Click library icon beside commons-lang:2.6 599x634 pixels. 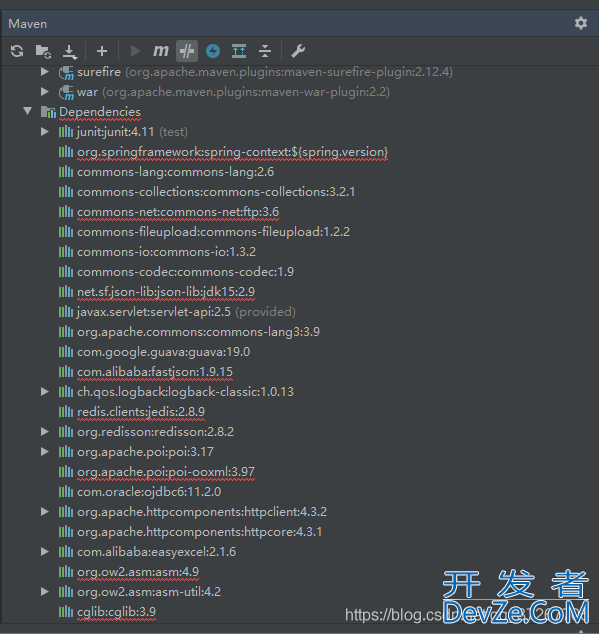(x=66, y=171)
